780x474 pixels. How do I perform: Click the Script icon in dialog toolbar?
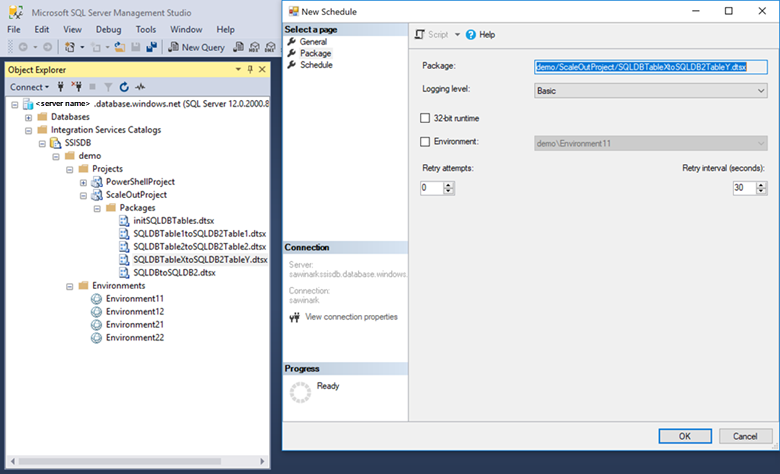pyautogui.click(x=420, y=34)
